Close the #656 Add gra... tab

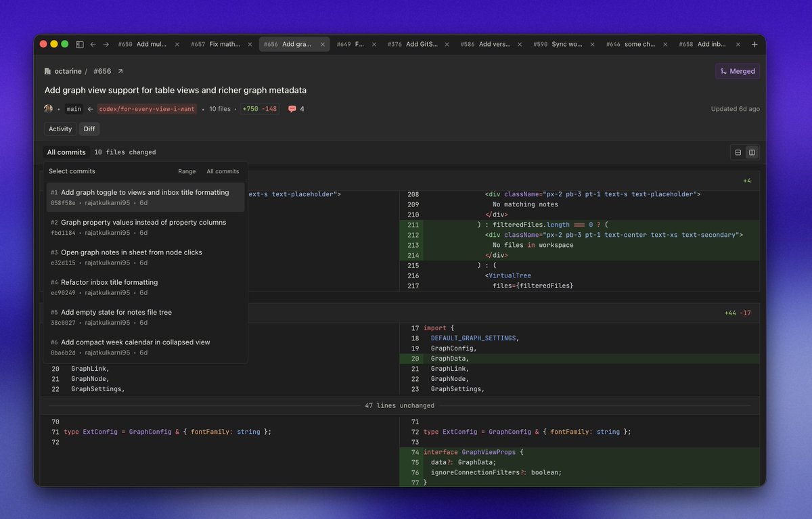click(x=323, y=44)
